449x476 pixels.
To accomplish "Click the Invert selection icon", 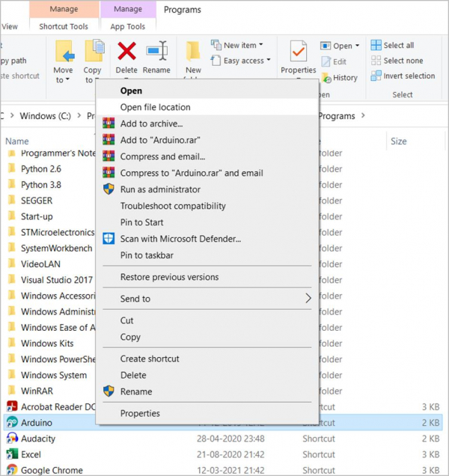I will pos(376,76).
